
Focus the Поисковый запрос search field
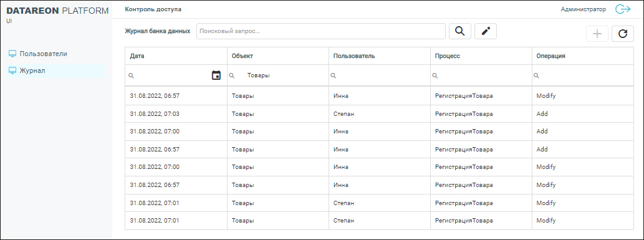[321, 31]
